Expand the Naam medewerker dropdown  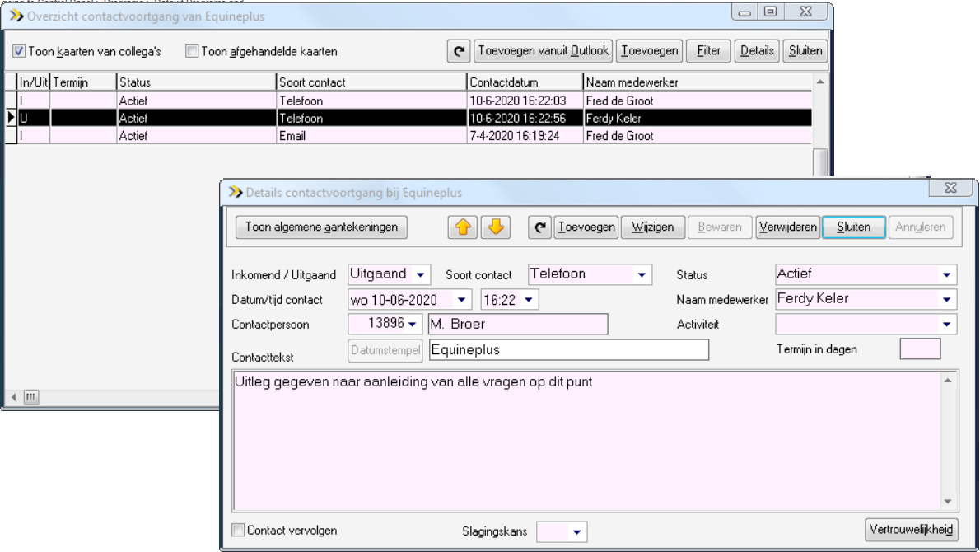click(x=947, y=299)
